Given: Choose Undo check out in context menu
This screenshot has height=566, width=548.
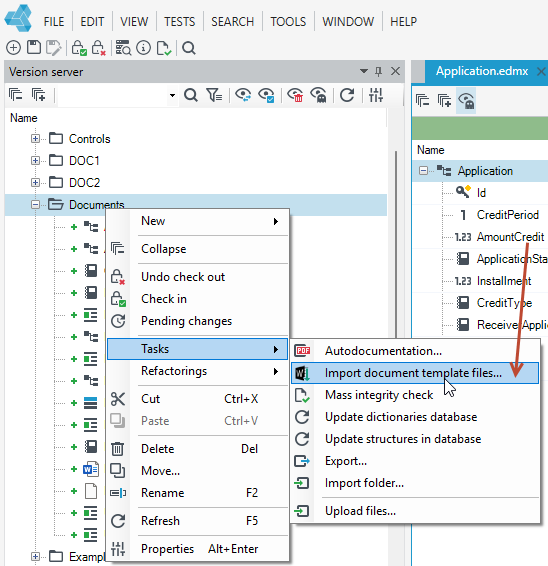Looking at the screenshot, I should (197, 277).
